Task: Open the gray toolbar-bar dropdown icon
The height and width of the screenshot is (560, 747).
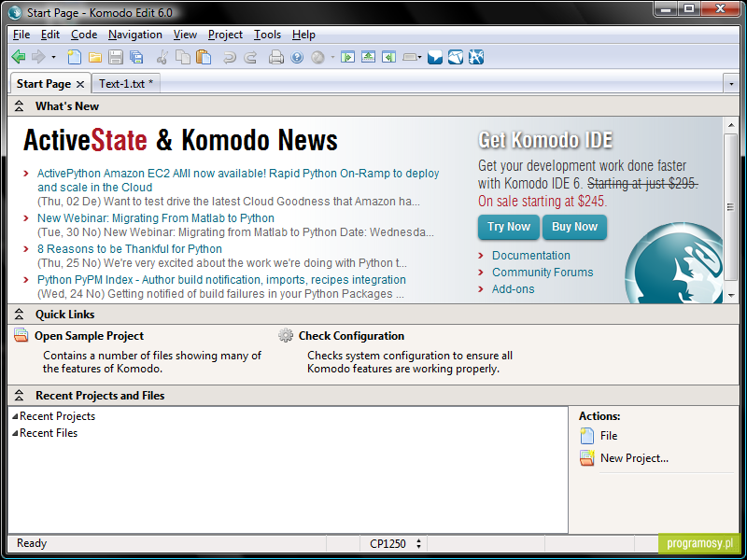Action: click(x=412, y=58)
